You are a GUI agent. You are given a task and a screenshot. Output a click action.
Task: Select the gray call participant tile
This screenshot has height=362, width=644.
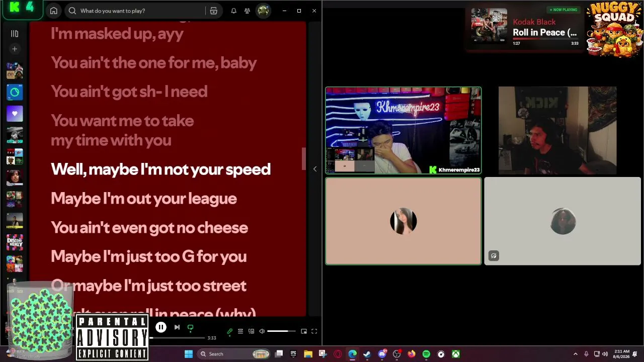(x=562, y=221)
